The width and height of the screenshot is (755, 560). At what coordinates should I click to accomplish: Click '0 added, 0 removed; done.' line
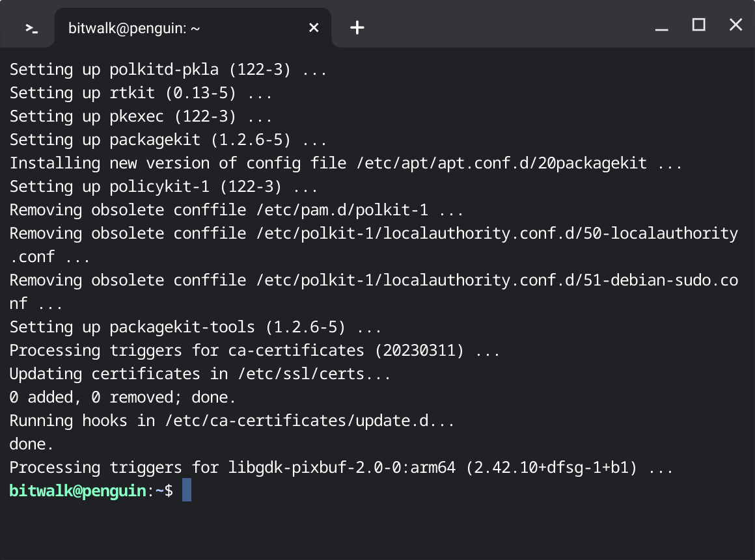[123, 398]
